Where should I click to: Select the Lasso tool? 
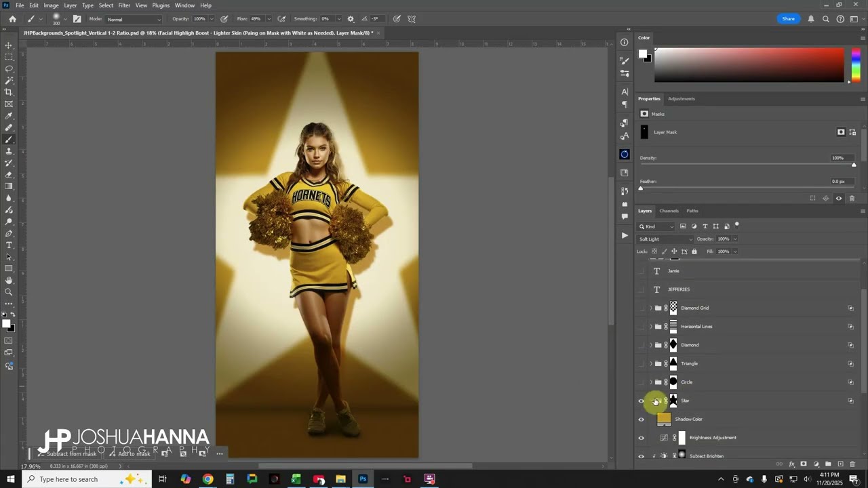[9, 68]
